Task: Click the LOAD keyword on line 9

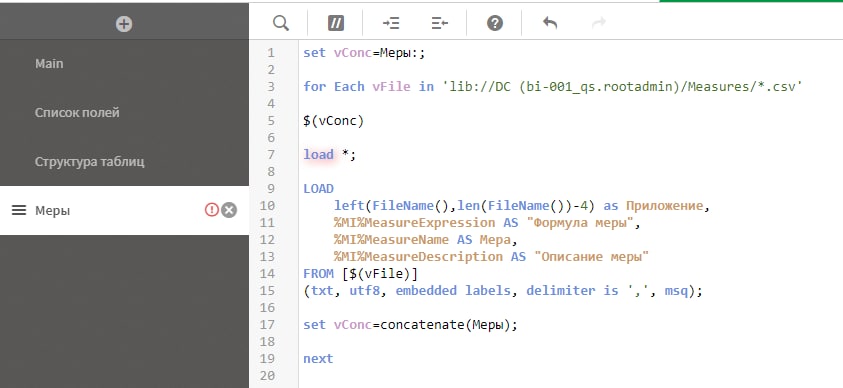Action: [x=318, y=189]
